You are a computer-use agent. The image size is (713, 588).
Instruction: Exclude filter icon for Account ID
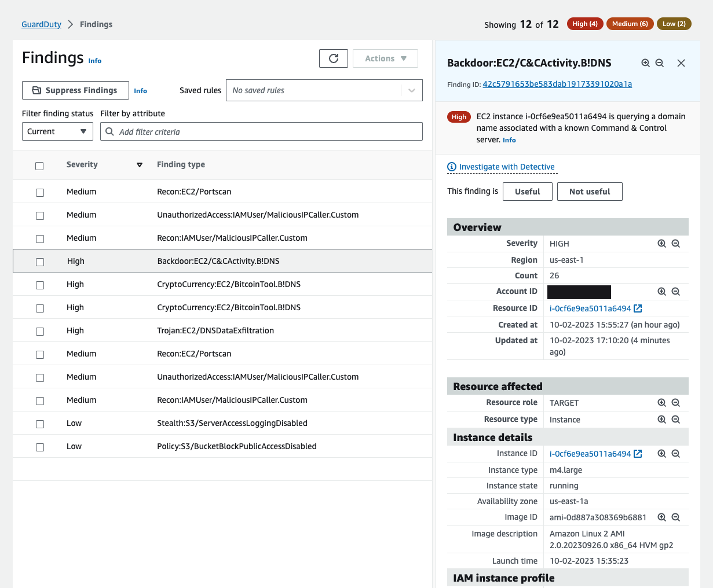click(676, 292)
